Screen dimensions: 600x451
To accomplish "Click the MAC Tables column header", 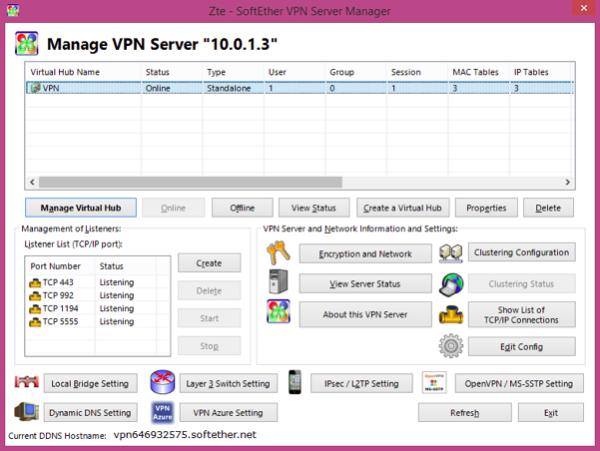I will tap(479, 72).
